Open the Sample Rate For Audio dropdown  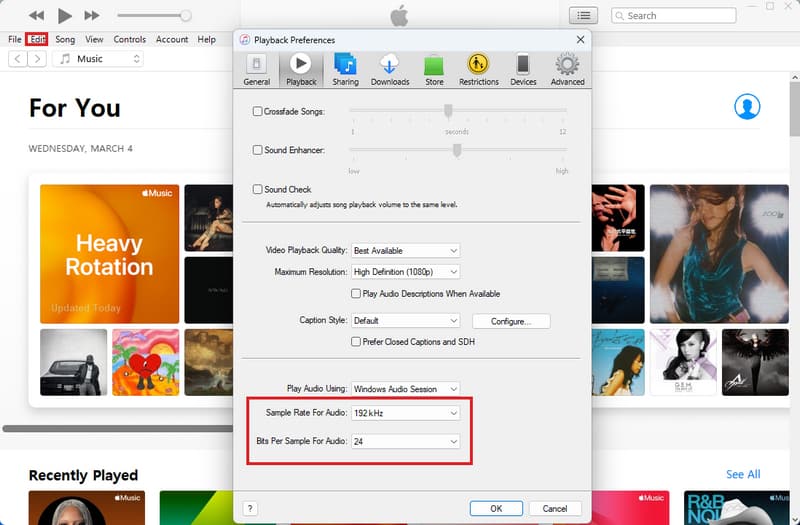pos(406,413)
